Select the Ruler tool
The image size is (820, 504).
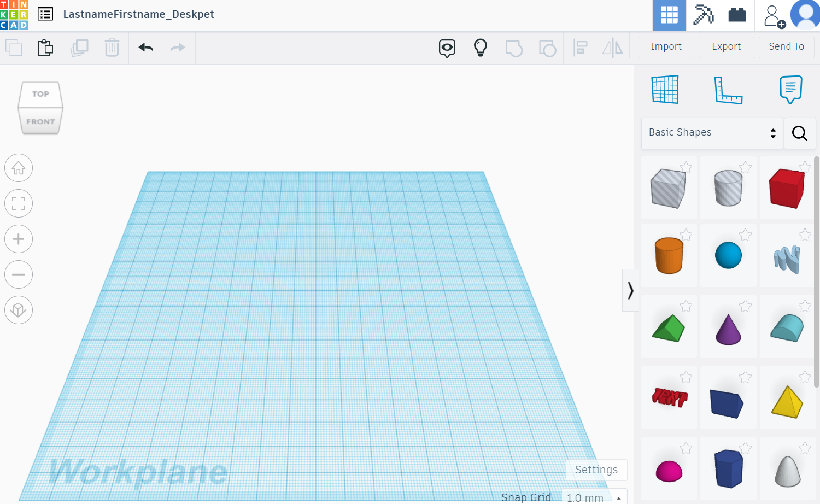click(728, 89)
